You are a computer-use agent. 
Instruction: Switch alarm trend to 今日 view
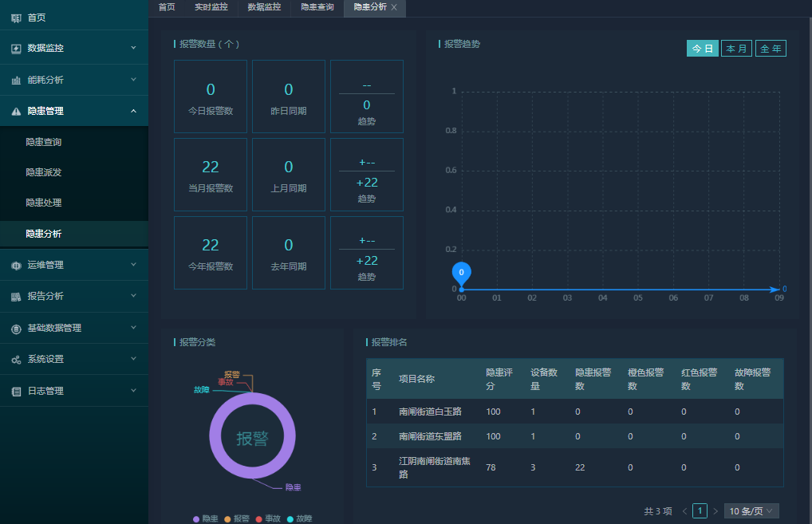point(702,49)
